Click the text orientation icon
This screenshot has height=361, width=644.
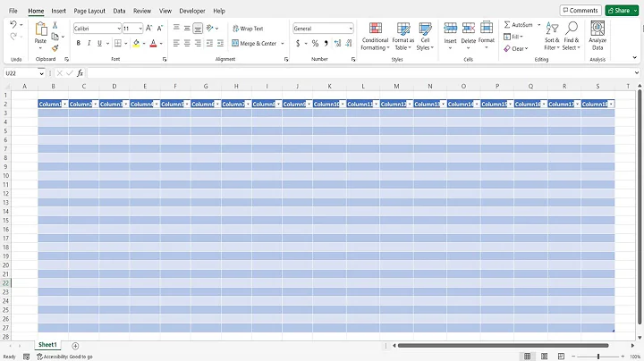click(x=210, y=28)
